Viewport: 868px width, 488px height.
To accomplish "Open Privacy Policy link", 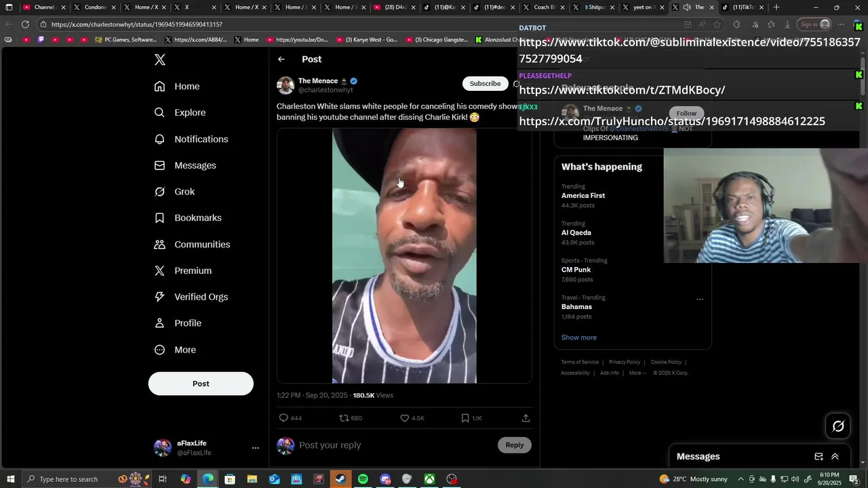I will [x=625, y=362].
